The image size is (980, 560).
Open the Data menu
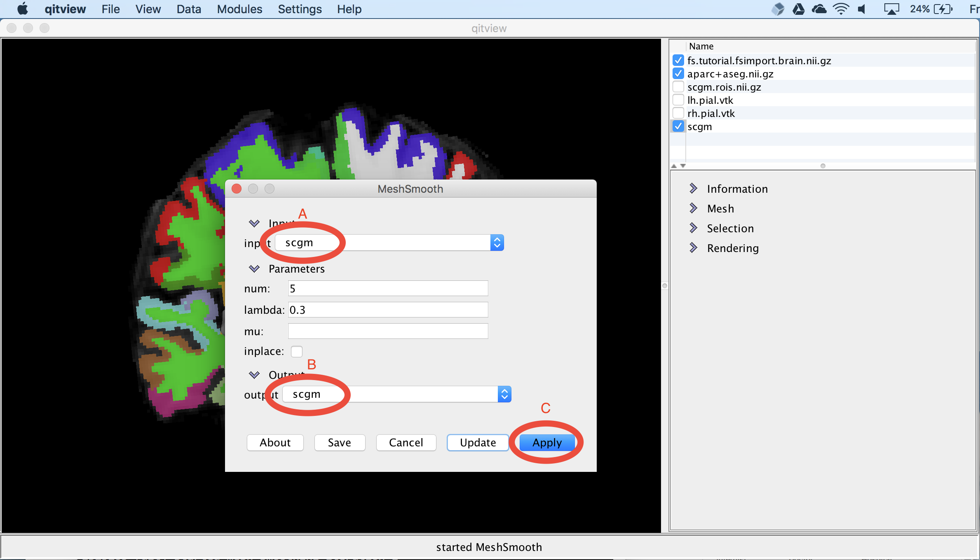pyautogui.click(x=189, y=9)
